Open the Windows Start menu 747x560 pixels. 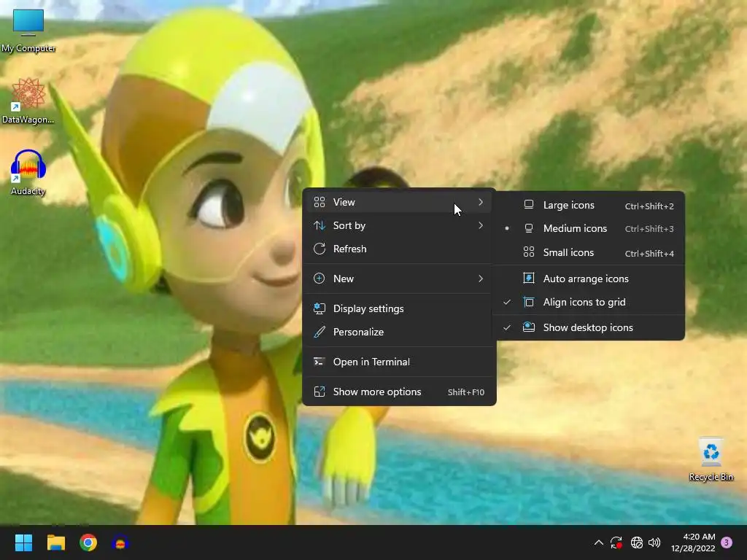23,542
